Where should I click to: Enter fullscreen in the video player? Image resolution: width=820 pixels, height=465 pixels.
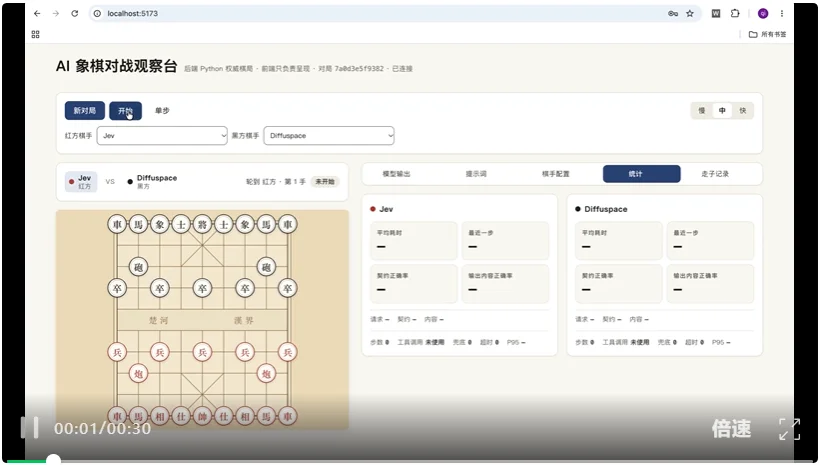(x=789, y=429)
